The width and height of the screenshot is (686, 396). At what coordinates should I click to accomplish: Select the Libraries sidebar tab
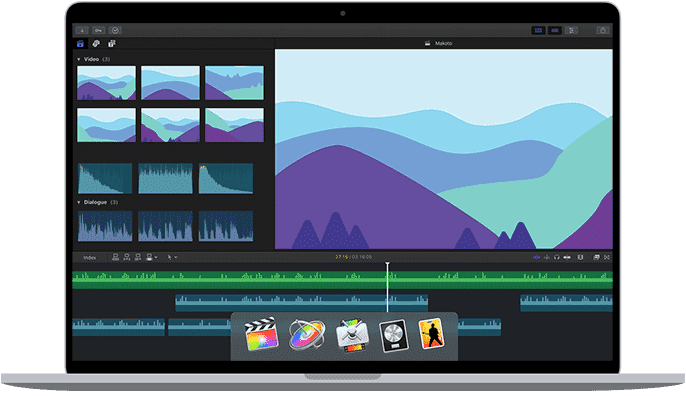click(x=80, y=43)
